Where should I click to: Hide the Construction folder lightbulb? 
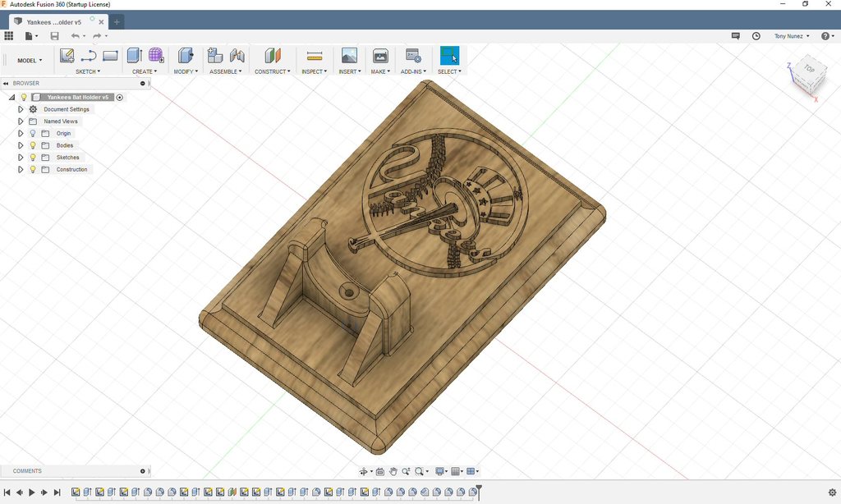[x=33, y=169]
